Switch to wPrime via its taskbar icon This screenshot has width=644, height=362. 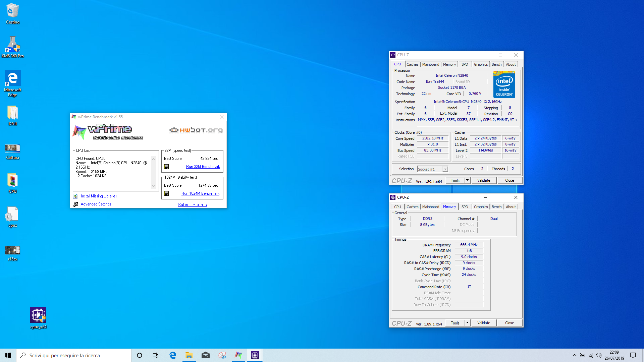point(238,355)
